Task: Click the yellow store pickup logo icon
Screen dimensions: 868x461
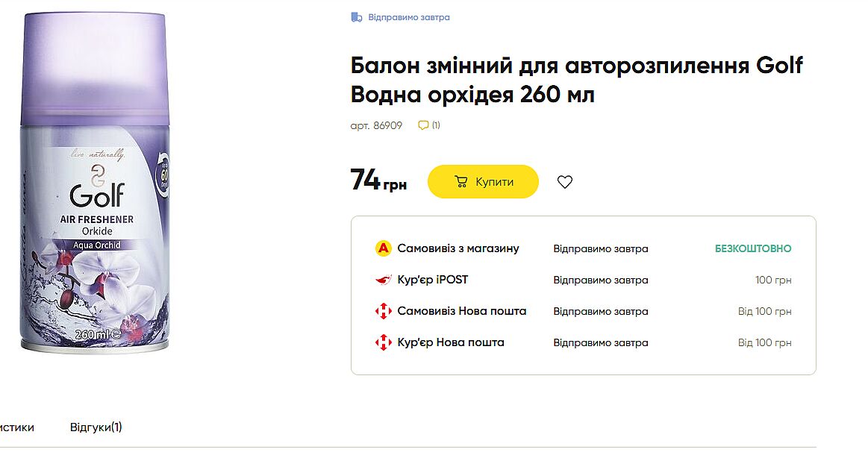Action: [x=383, y=248]
